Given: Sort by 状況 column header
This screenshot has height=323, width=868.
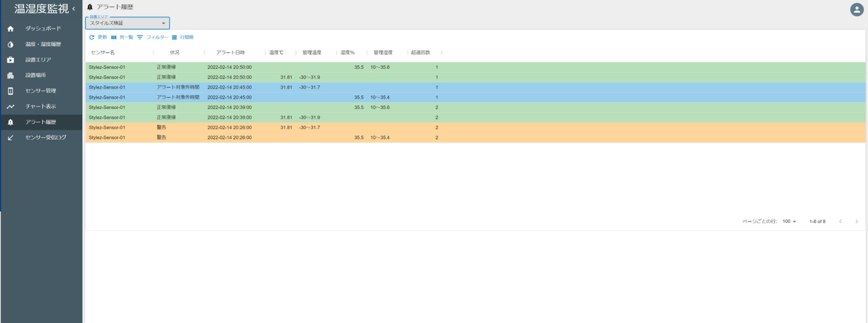Looking at the screenshot, I should tap(175, 53).
